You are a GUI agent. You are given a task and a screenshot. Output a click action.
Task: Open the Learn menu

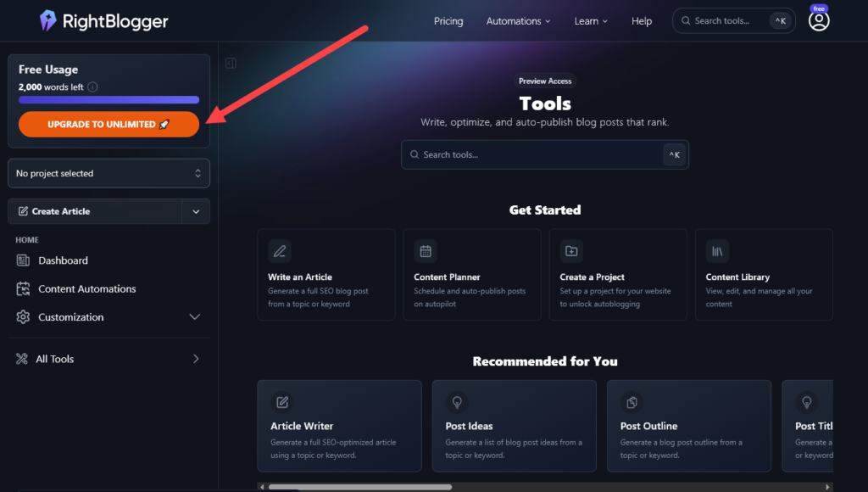590,20
